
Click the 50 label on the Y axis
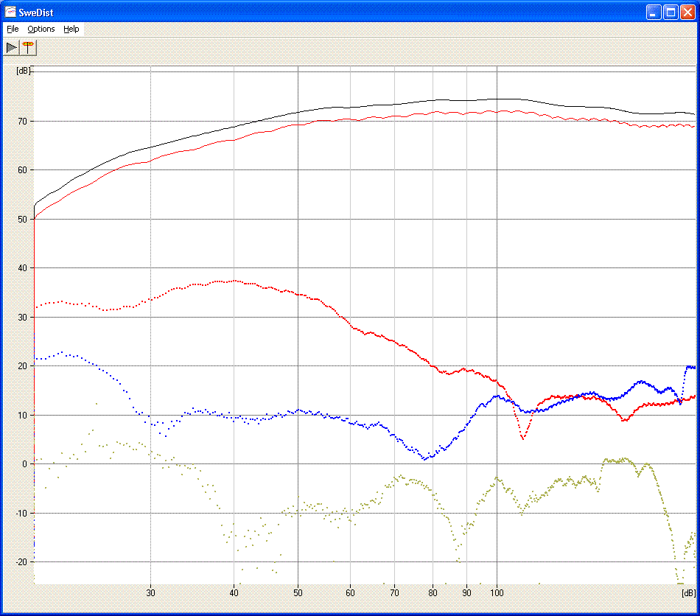pos(22,219)
